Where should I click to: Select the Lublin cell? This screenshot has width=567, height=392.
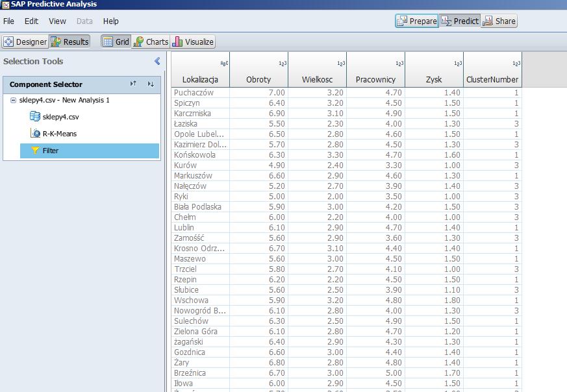pyautogui.click(x=200, y=228)
